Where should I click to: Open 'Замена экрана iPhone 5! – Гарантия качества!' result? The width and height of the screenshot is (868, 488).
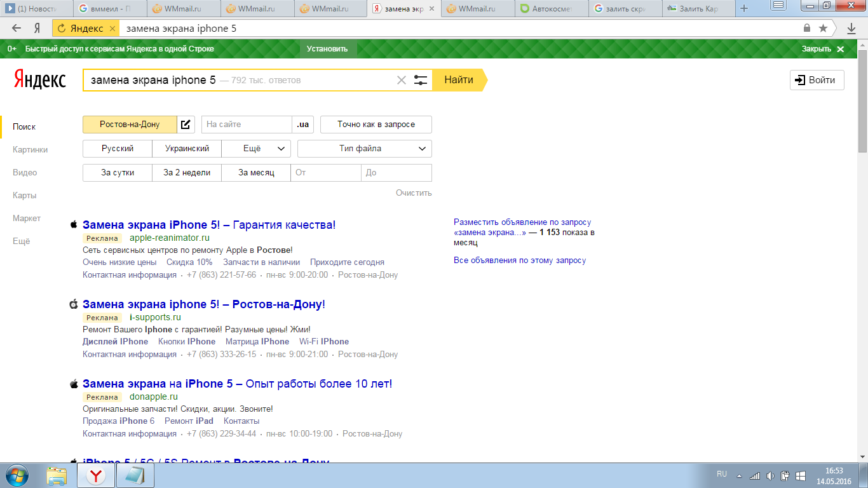[209, 225]
